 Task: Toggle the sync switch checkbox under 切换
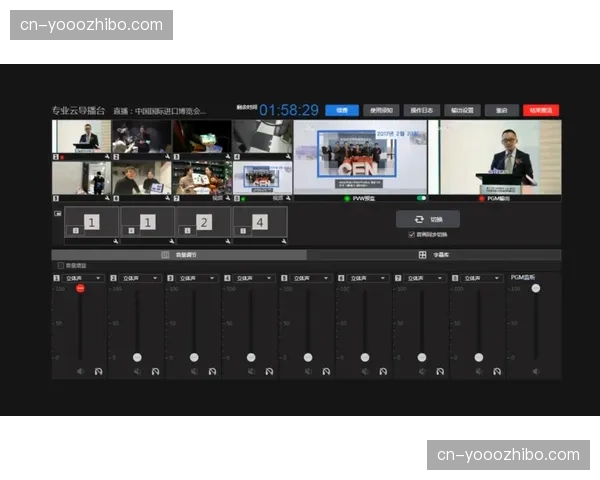(412, 234)
